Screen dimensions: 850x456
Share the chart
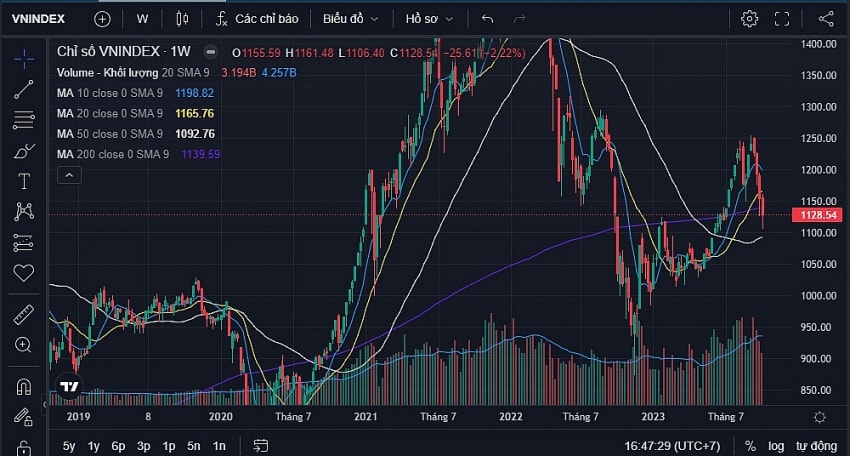[x=826, y=19]
